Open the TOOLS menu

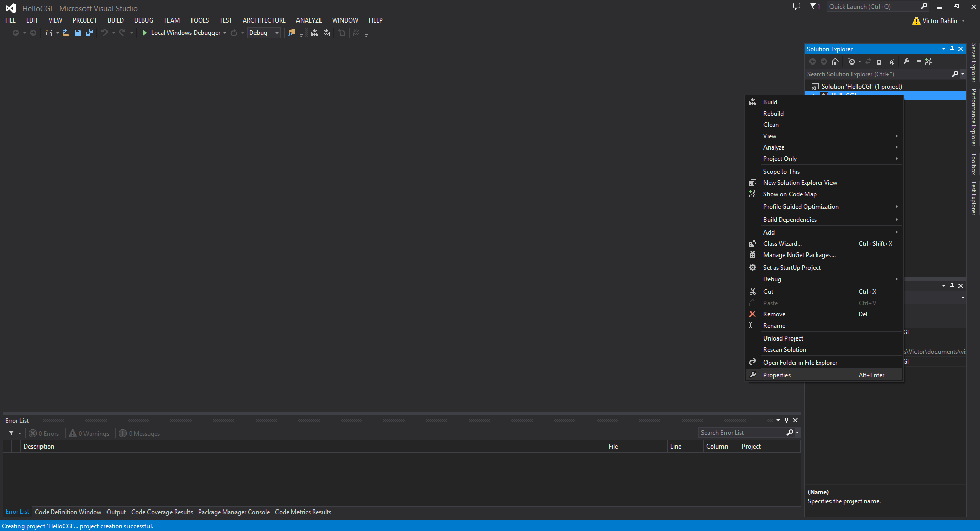point(199,20)
